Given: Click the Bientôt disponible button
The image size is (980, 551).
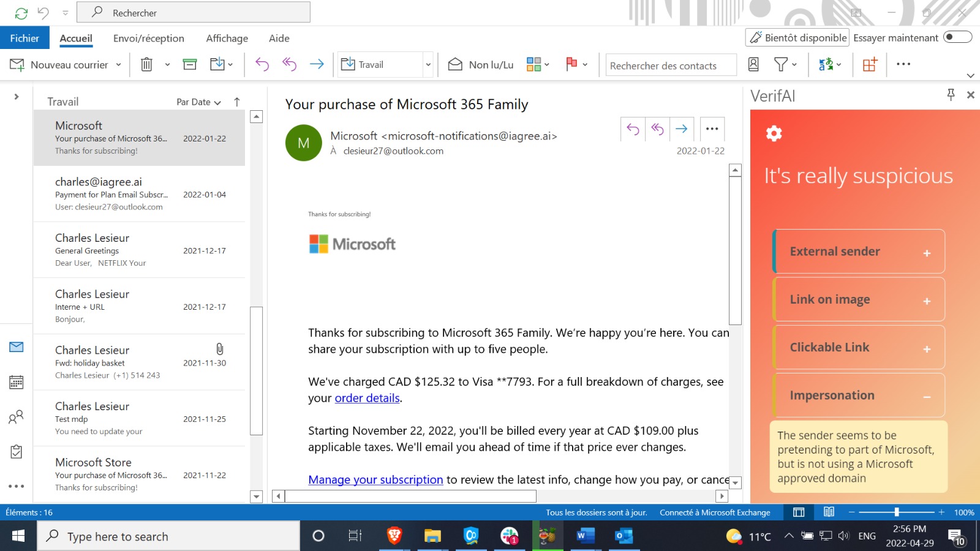Looking at the screenshot, I should 797,37.
